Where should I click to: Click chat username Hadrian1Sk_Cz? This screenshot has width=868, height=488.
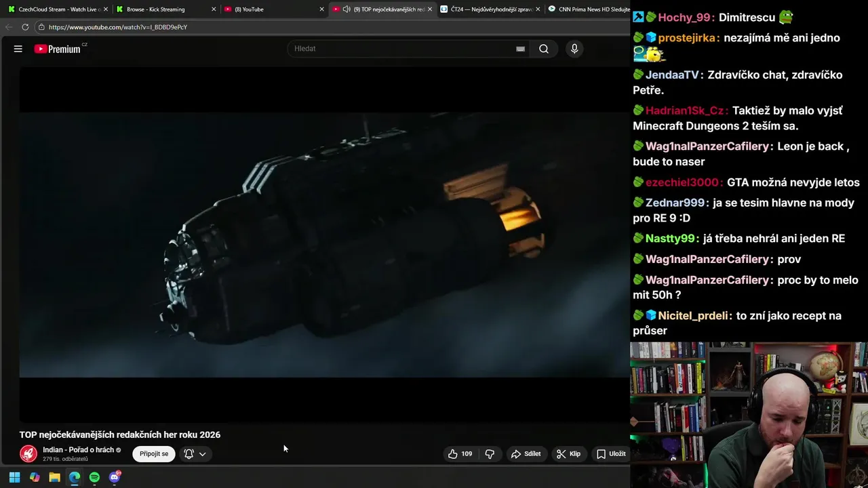pyautogui.click(x=685, y=110)
